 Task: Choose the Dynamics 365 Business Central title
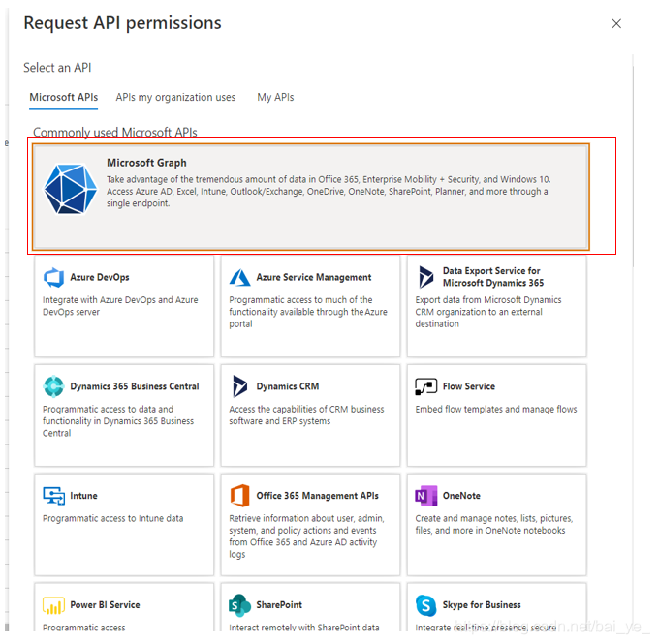(x=135, y=386)
